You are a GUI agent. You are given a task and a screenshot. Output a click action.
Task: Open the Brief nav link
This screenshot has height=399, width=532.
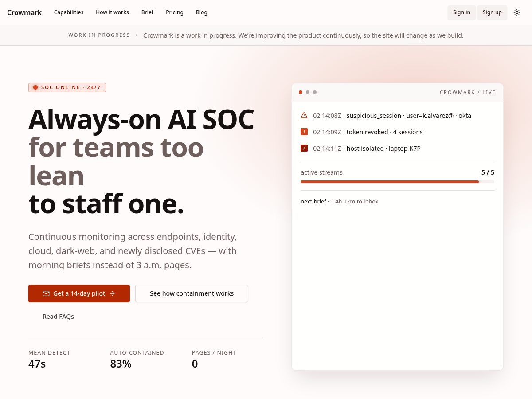147,12
